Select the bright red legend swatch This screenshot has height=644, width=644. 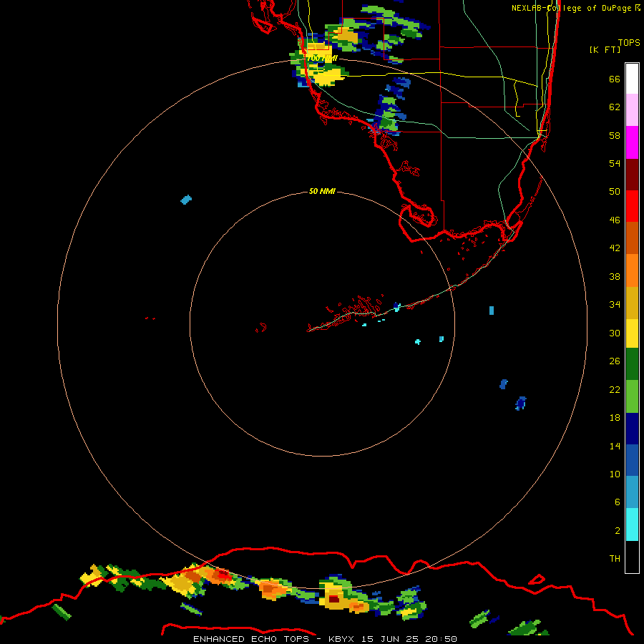pos(632,206)
